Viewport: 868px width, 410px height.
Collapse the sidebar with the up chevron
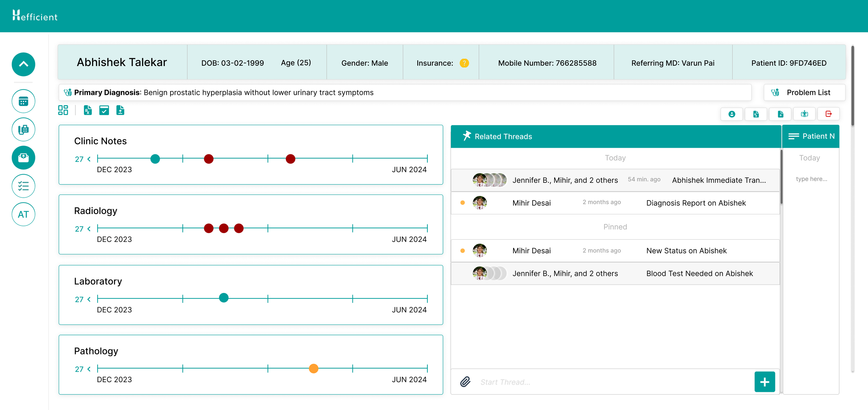coord(23,64)
